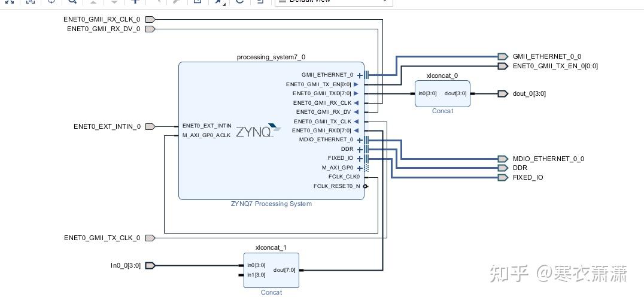
Task: Select the dout_0[3:0] output port symbol
Action: click(503, 93)
